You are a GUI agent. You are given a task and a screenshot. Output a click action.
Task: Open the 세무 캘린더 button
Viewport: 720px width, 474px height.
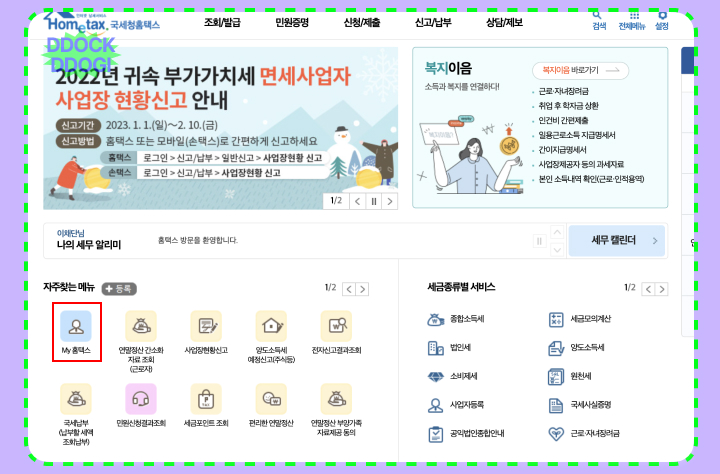tap(617, 240)
